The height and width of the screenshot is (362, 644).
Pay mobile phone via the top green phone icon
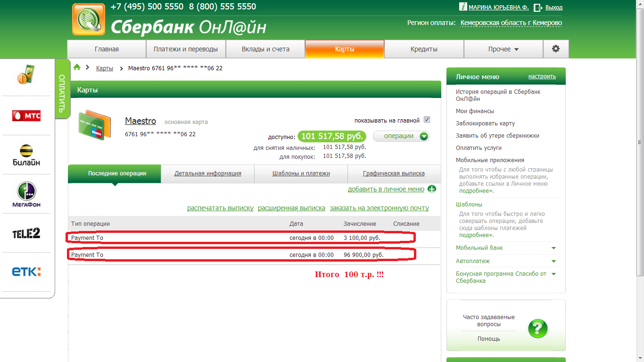coord(26,75)
